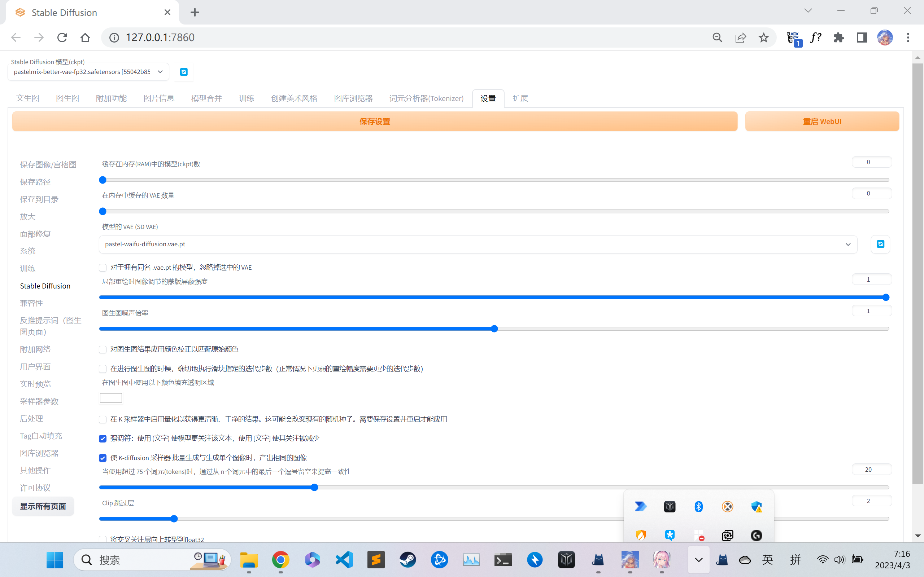Share this page via share icon
The width and height of the screenshot is (924, 577).
point(740,38)
